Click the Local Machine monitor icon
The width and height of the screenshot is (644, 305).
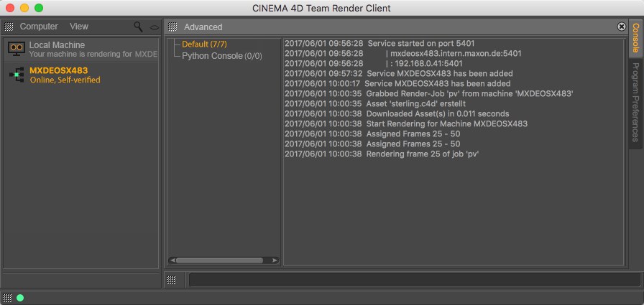point(17,49)
